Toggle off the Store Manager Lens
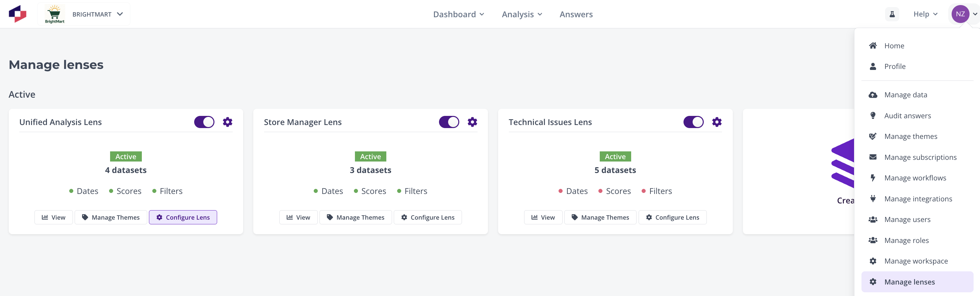 pos(449,122)
